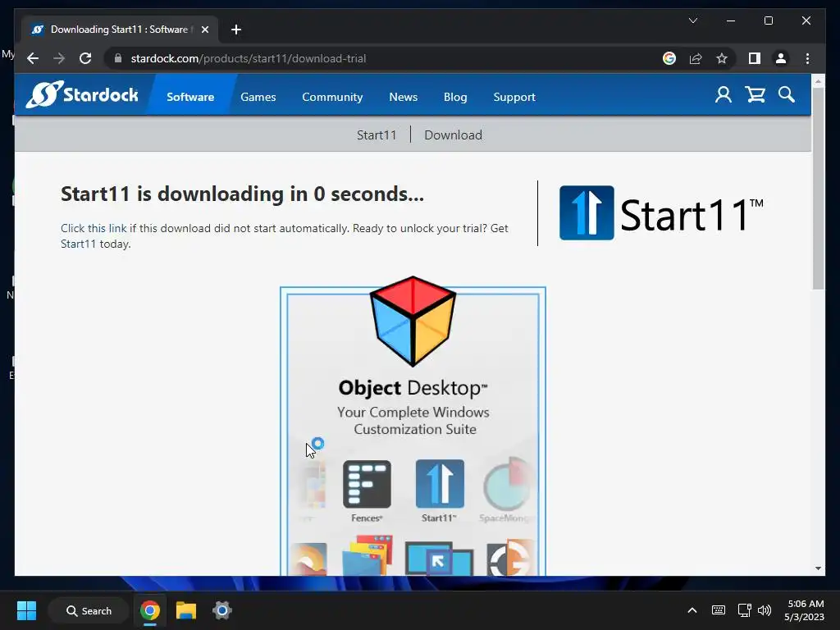Select the Fences app icon
The width and height of the screenshot is (840, 630).
coord(367,484)
